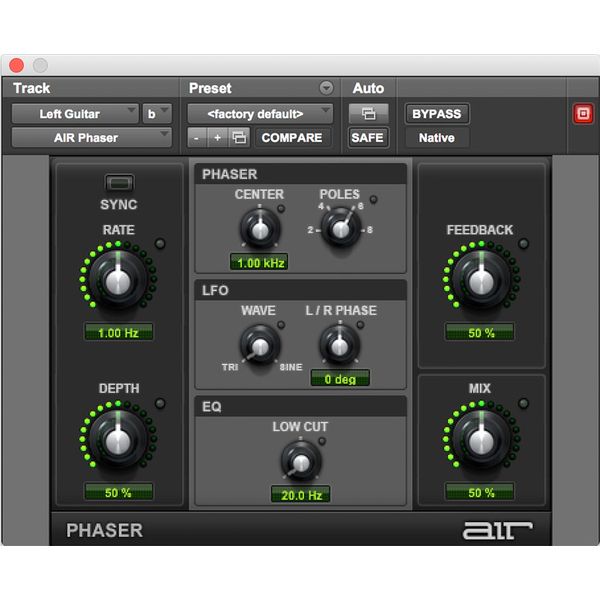The image size is (600, 600).
Task: Open plug-in automation enable window icon
Action: [368, 114]
